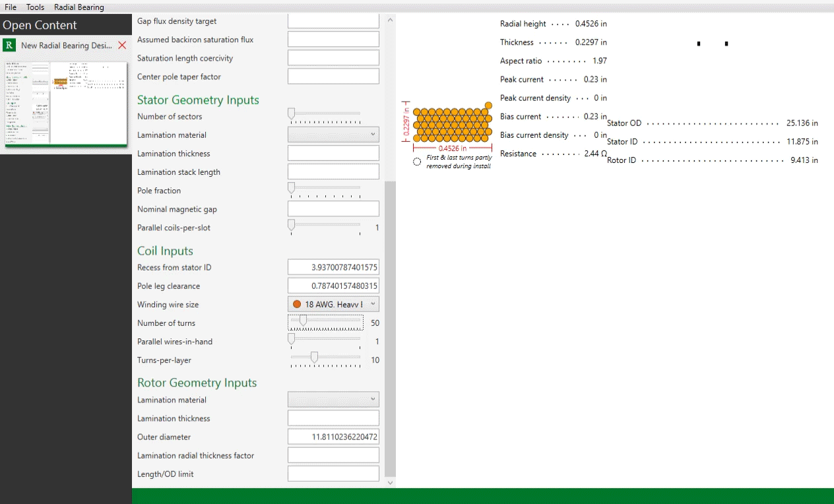Image resolution: width=834 pixels, height=504 pixels.
Task: Click the Pole leg clearance field
Action: (x=333, y=286)
